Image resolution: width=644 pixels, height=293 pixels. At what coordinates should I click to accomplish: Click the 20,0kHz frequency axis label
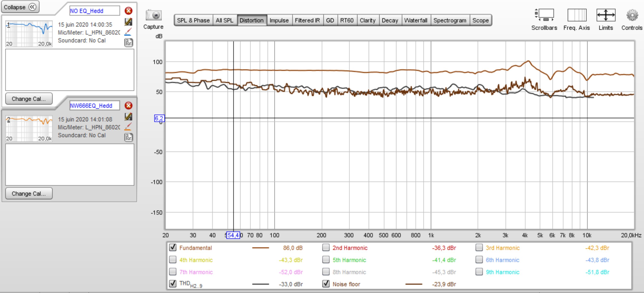[631, 235]
